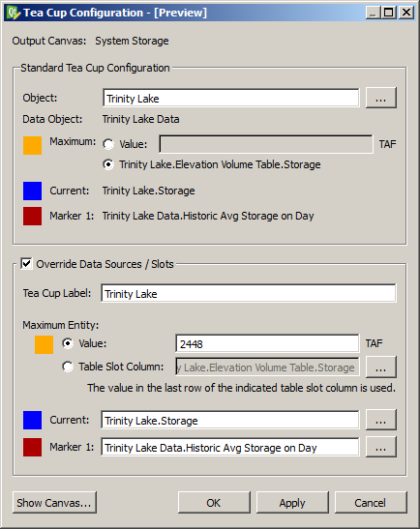Select the Table Slot Column radio button

tap(68, 367)
